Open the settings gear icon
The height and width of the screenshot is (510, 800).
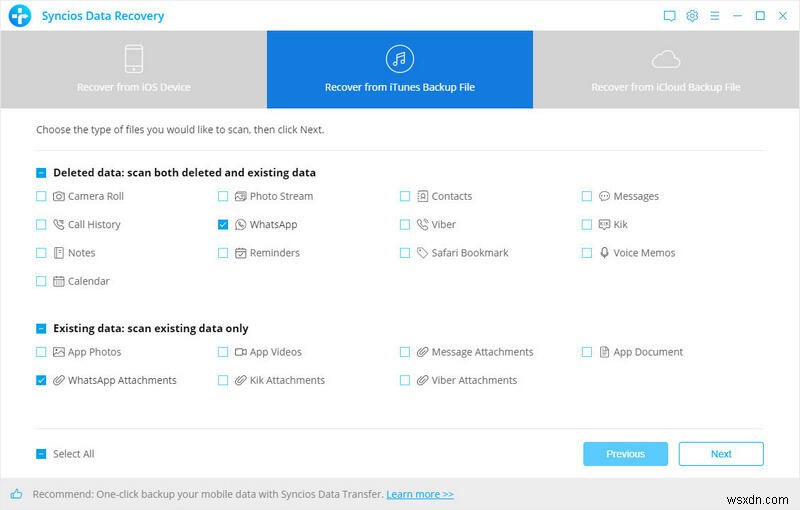coord(692,16)
